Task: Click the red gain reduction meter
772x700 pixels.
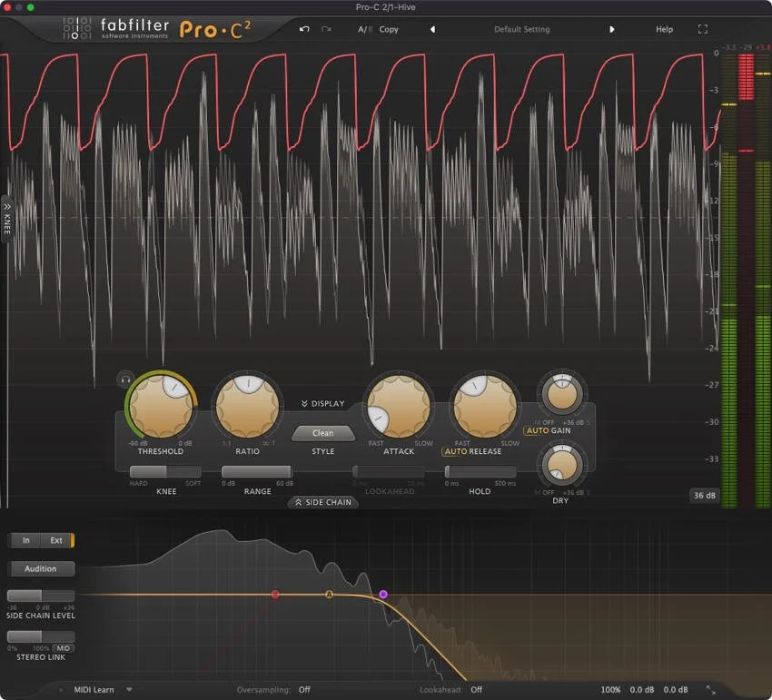Action: (746, 281)
